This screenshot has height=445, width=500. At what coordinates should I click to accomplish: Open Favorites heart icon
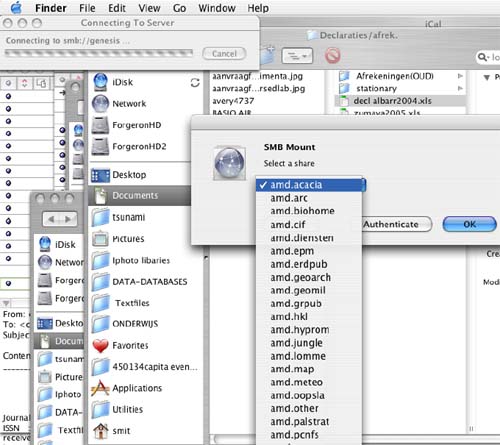100,346
